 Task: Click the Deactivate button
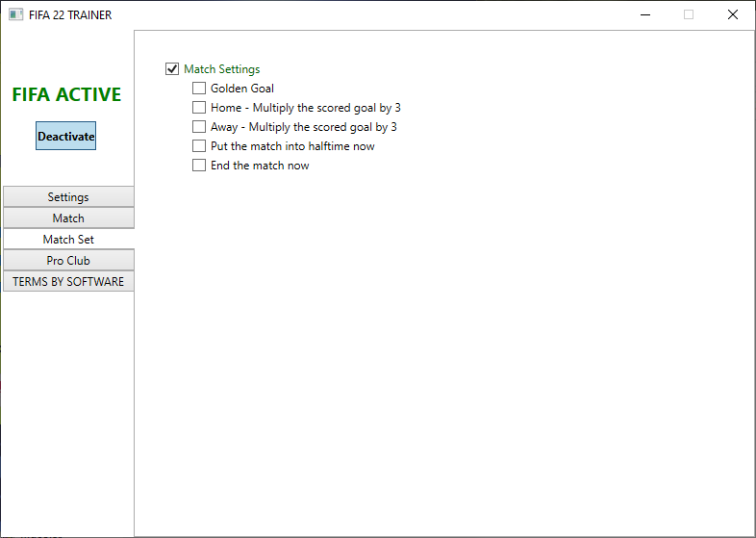click(x=66, y=136)
